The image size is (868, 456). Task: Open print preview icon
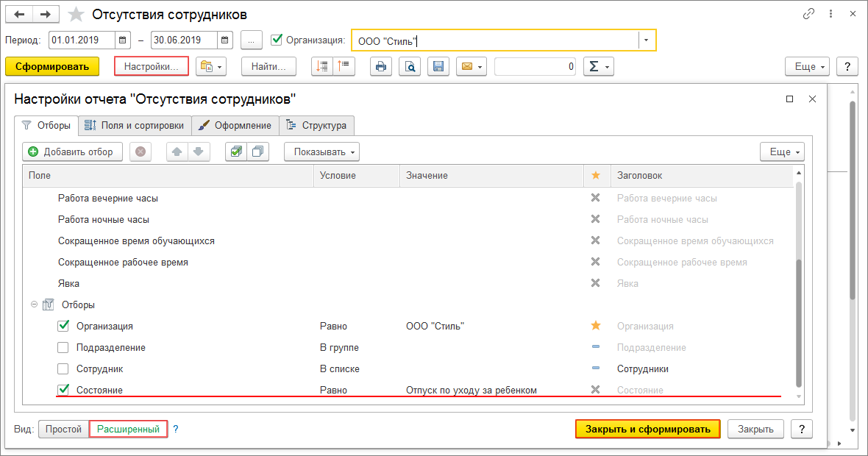[410, 66]
